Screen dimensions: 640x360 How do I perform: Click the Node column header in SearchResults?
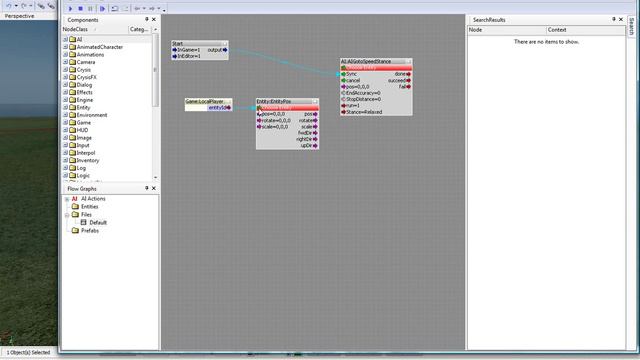tap(507, 30)
